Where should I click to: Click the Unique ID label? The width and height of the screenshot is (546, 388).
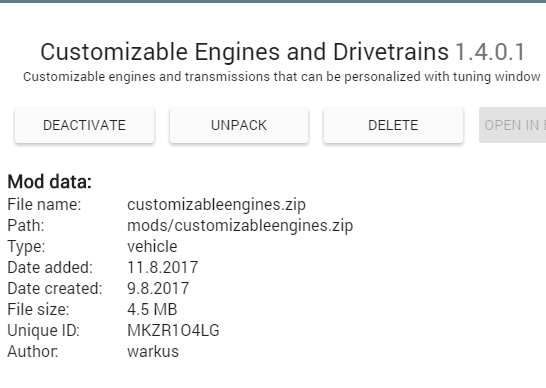click(x=44, y=330)
